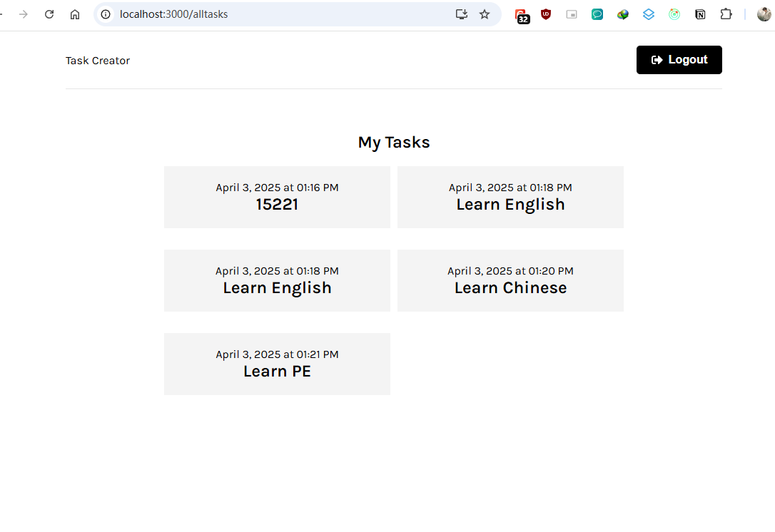Open the Chrome profile avatar
This screenshot has height=532, width=775.
pos(764,14)
